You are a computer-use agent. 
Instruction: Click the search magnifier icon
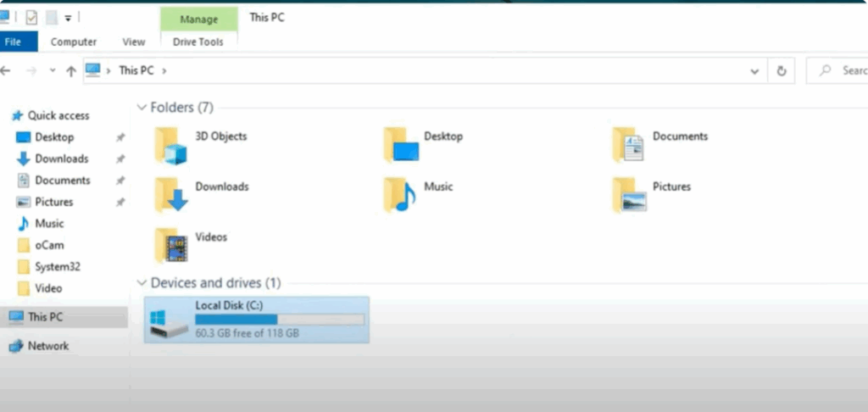[x=826, y=71]
